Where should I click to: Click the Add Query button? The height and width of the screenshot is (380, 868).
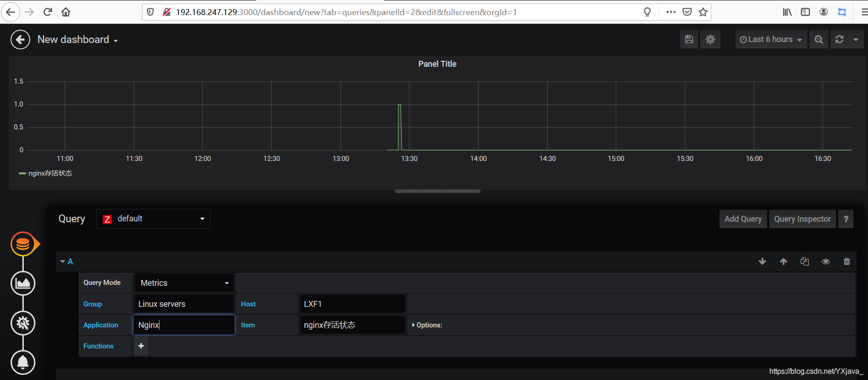coord(743,219)
